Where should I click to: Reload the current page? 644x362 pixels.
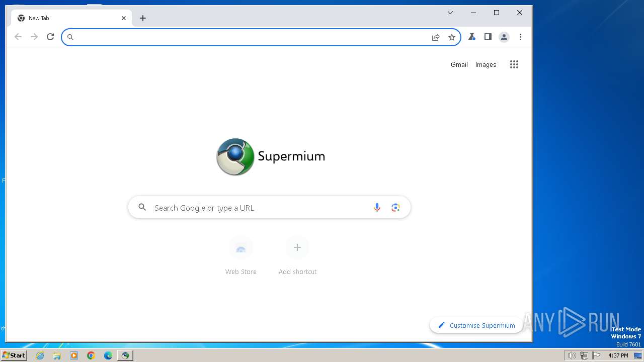click(50, 37)
